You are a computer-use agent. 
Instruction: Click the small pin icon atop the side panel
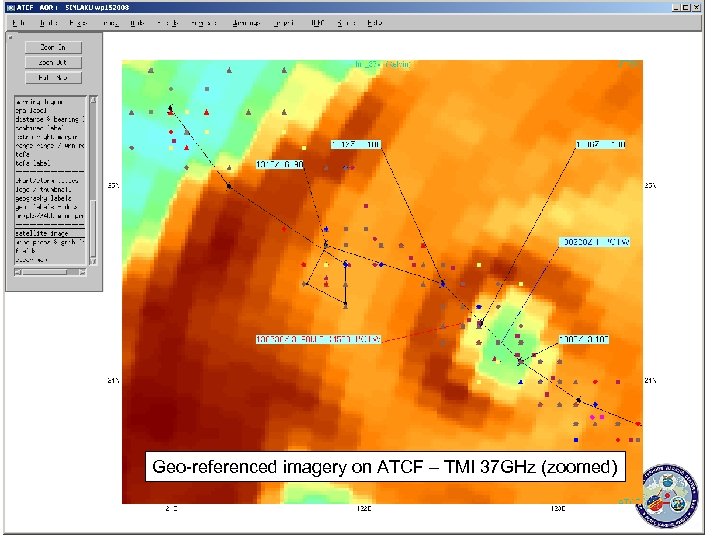[11, 37]
